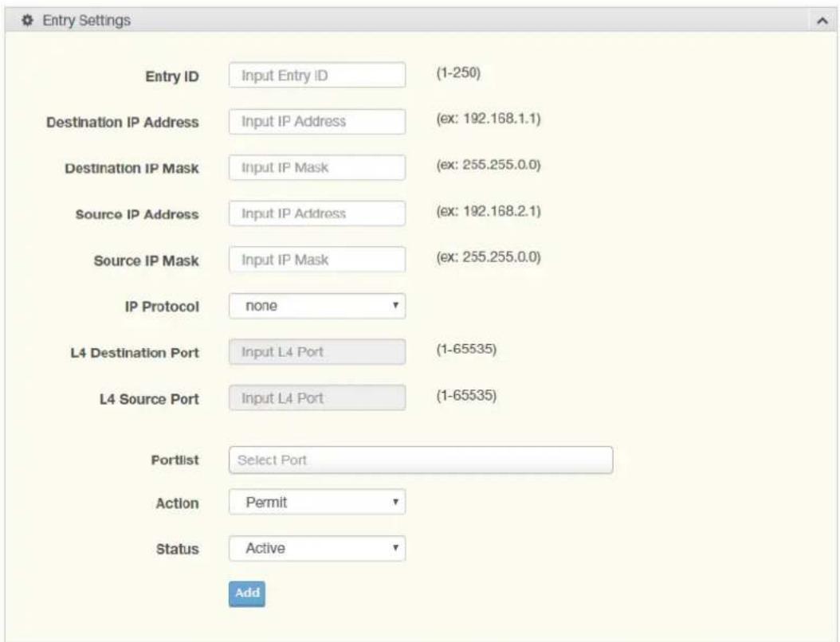Click the Source IP Mask field
This screenshot has height=642, width=840.
tap(317, 260)
